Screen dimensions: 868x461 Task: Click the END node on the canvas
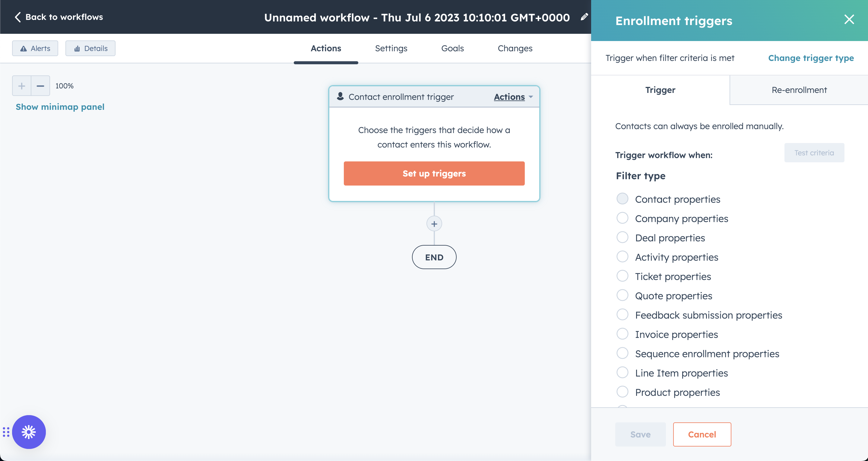pyautogui.click(x=434, y=257)
